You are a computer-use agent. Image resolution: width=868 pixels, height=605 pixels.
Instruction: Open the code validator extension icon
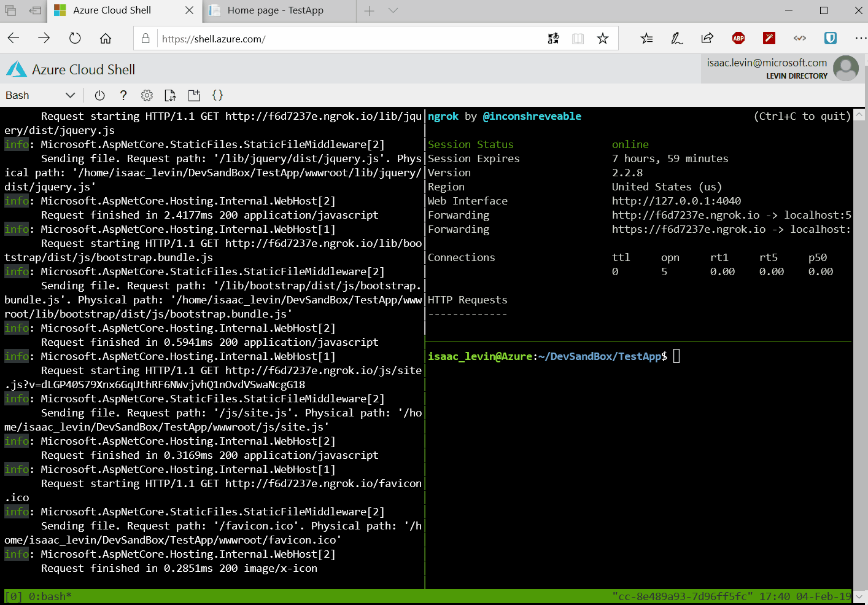pyautogui.click(x=800, y=38)
